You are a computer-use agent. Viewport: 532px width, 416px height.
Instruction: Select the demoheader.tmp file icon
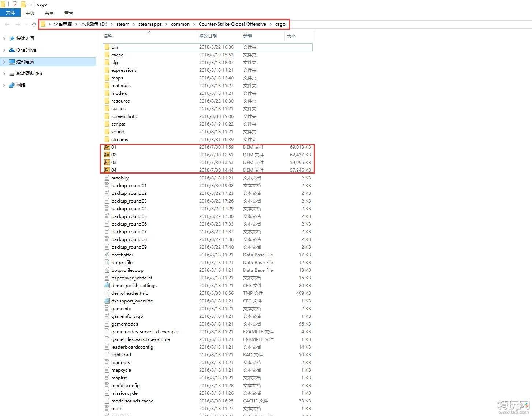coord(107,293)
